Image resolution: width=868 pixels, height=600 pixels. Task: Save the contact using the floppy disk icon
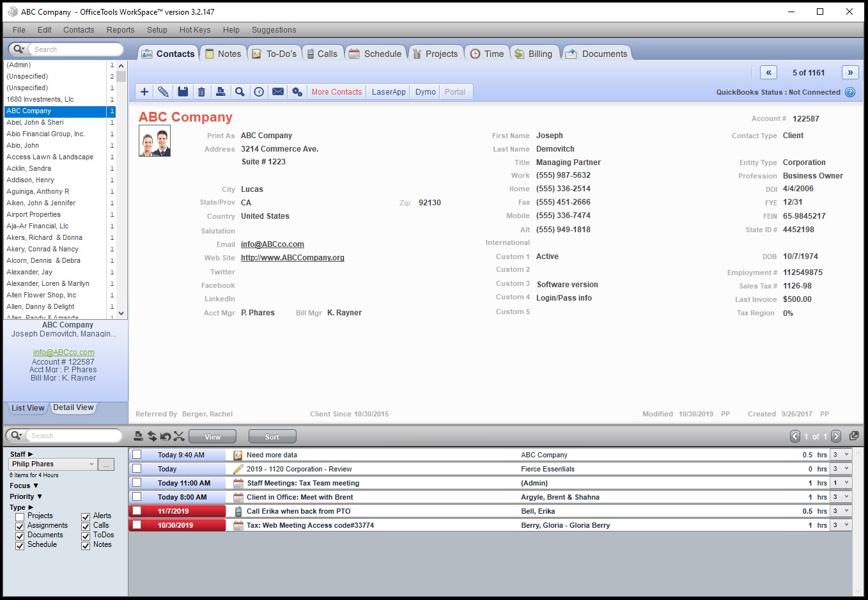click(183, 92)
